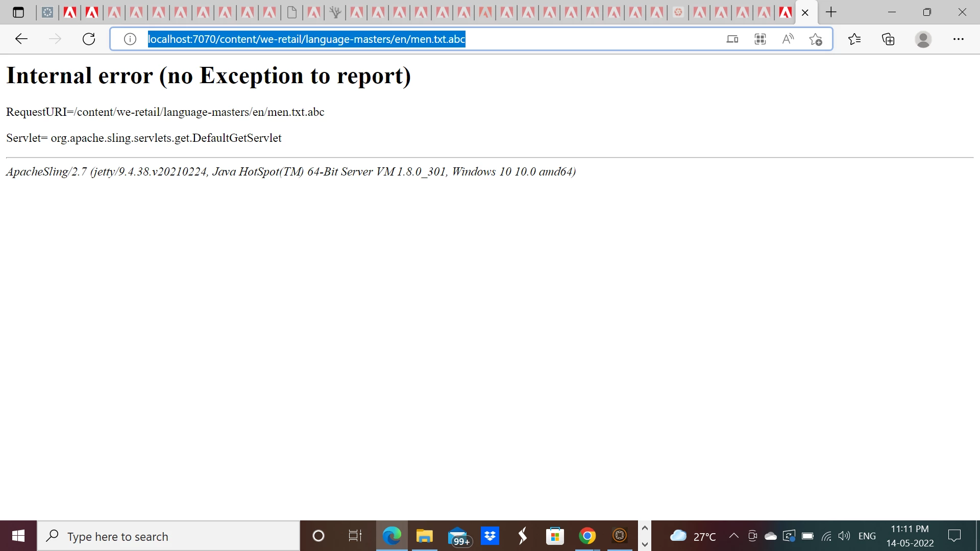Open a new browser tab
This screenshot has height=551, width=980.
pos(831,12)
